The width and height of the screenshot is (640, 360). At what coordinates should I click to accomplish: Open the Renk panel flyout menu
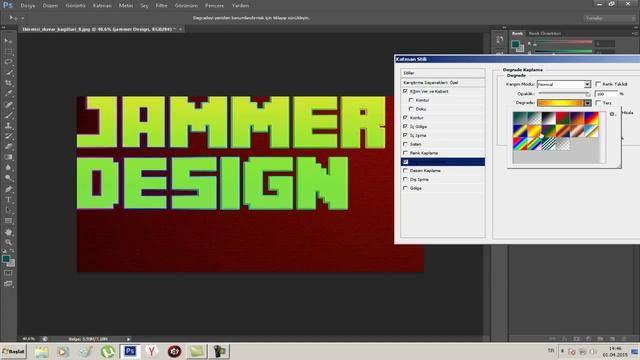click(636, 33)
